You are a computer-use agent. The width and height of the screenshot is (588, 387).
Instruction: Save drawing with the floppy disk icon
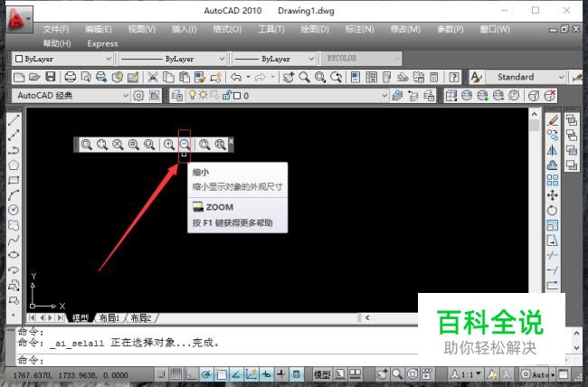pos(51,77)
